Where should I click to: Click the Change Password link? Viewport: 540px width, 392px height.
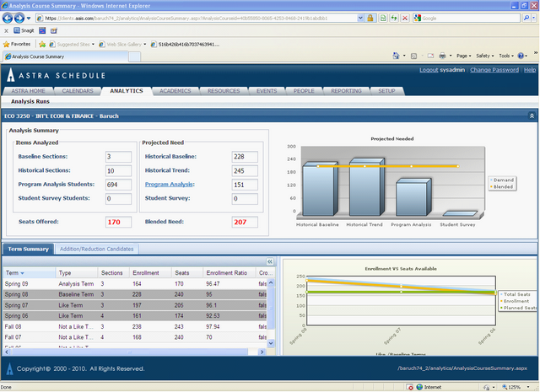(x=494, y=70)
